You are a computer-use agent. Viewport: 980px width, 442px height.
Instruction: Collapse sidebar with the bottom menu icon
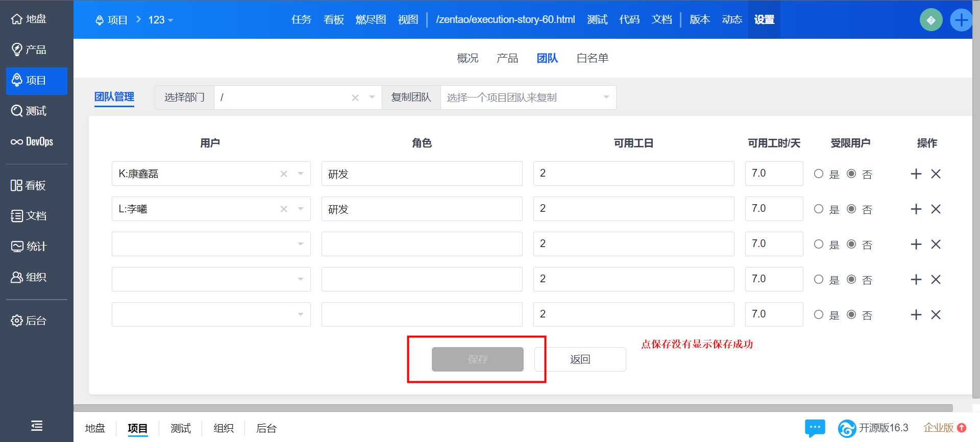coord(37,426)
